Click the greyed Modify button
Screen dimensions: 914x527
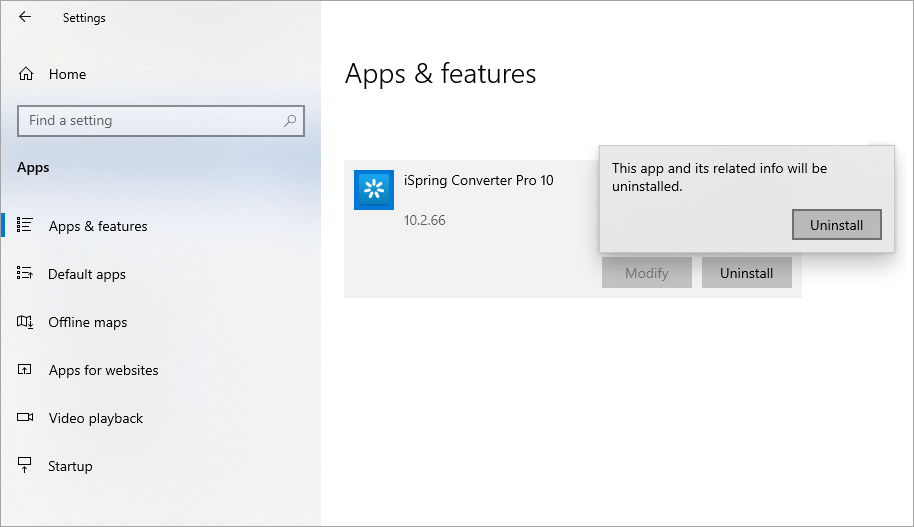pos(647,273)
